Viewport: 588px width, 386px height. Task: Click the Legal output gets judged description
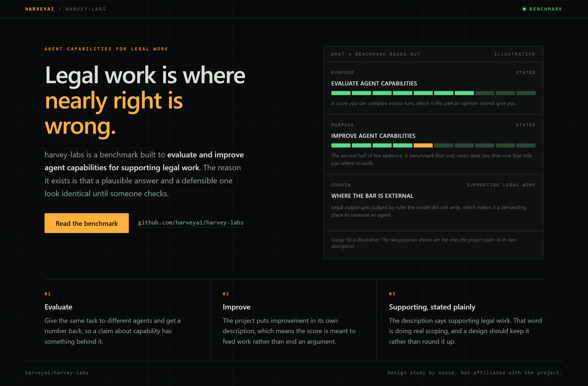click(429, 211)
